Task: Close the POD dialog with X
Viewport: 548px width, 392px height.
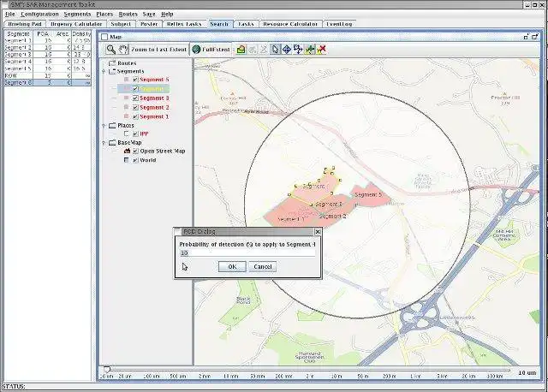Action: (318, 232)
